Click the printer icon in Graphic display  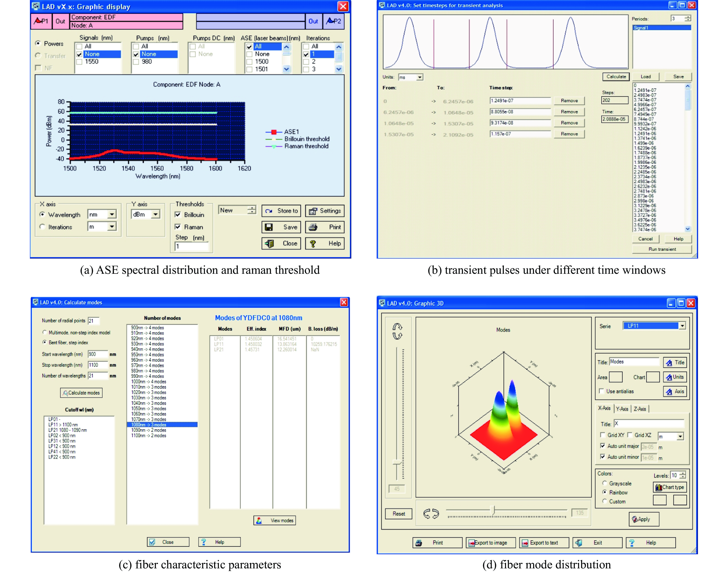(313, 227)
